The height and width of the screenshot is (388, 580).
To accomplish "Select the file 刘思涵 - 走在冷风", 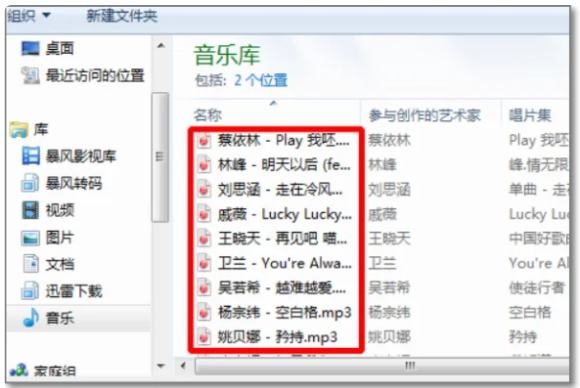I will click(x=280, y=190).
